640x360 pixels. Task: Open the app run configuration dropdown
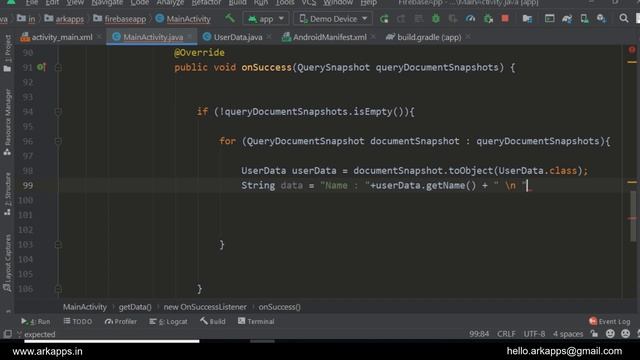(266, 19)
